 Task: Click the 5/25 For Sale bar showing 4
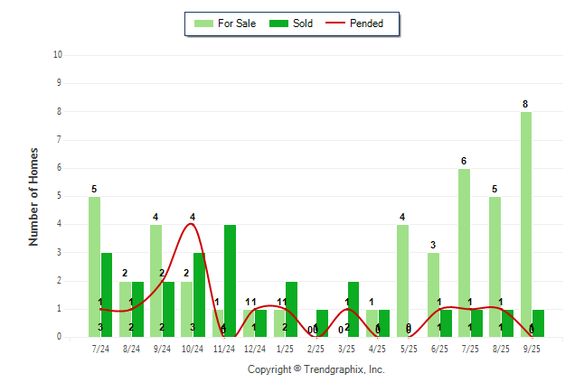[x=402, y=280]
